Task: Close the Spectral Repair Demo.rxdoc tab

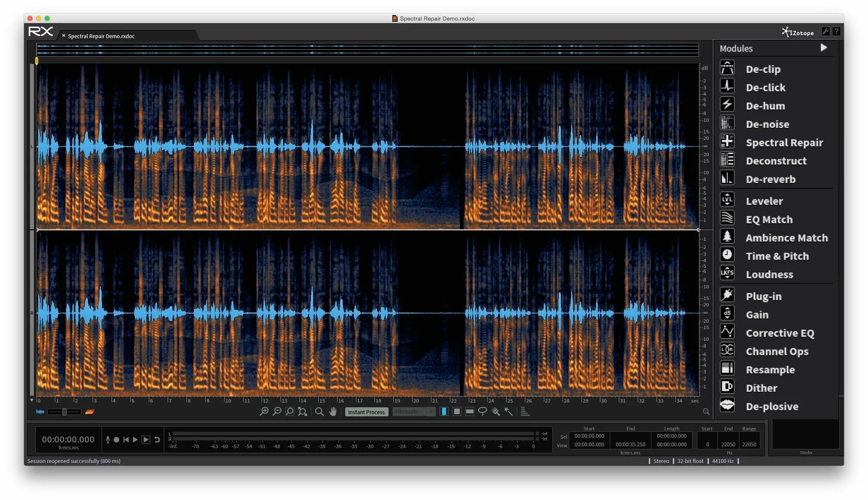Action: point(63,36)
